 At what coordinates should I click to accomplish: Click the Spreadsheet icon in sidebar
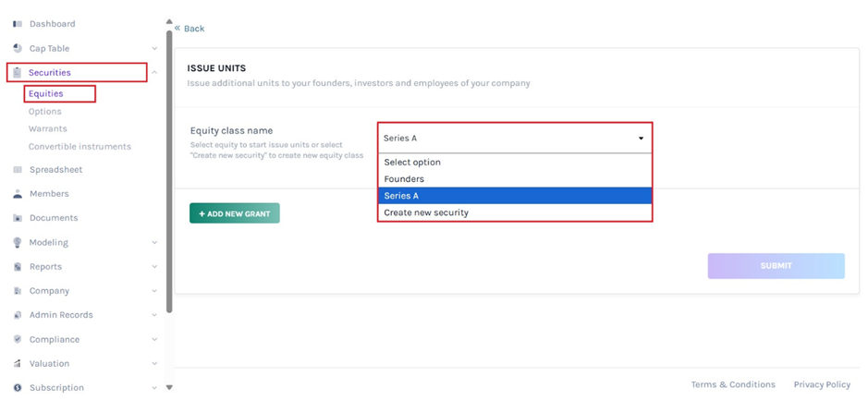click(18, 170)
